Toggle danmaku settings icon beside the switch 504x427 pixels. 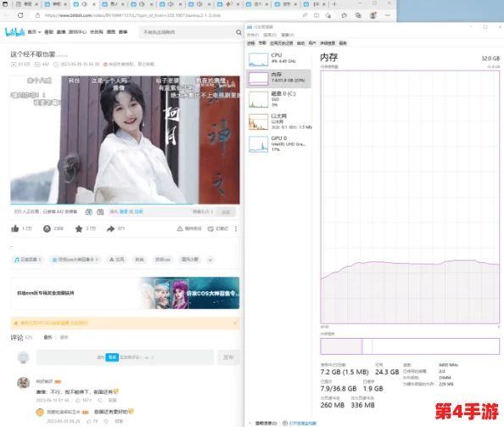click(100, 212)
